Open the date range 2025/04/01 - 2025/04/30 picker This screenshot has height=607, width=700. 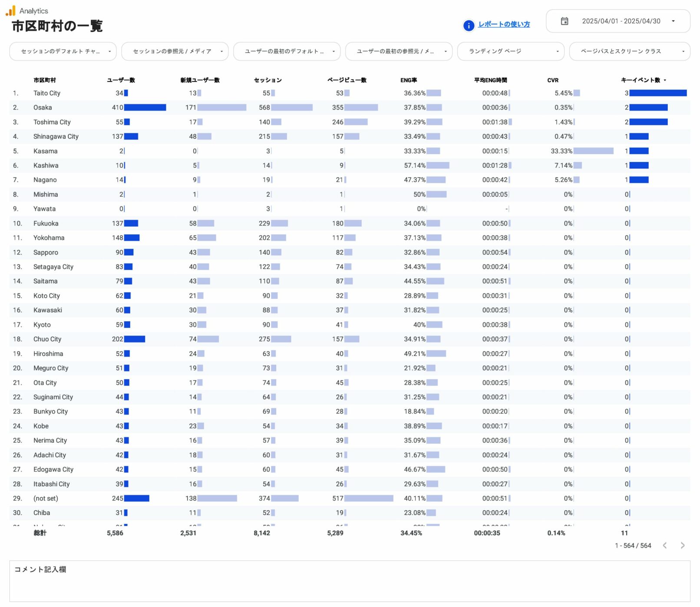pyautogui.click(x=621, y=21)
